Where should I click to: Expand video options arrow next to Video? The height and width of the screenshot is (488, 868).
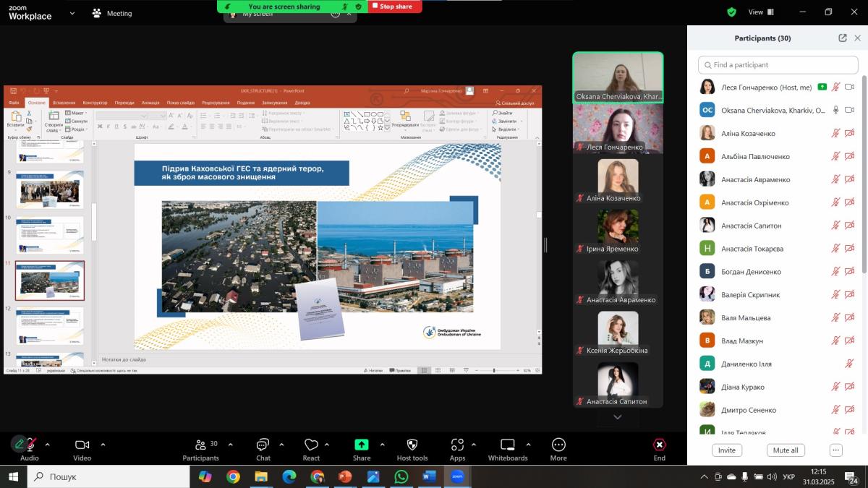tap(103, 445)
